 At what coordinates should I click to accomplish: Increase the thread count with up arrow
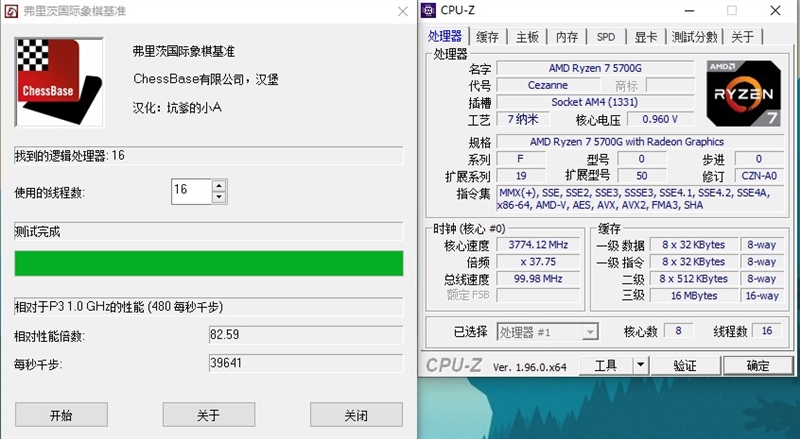coord(219,185)
